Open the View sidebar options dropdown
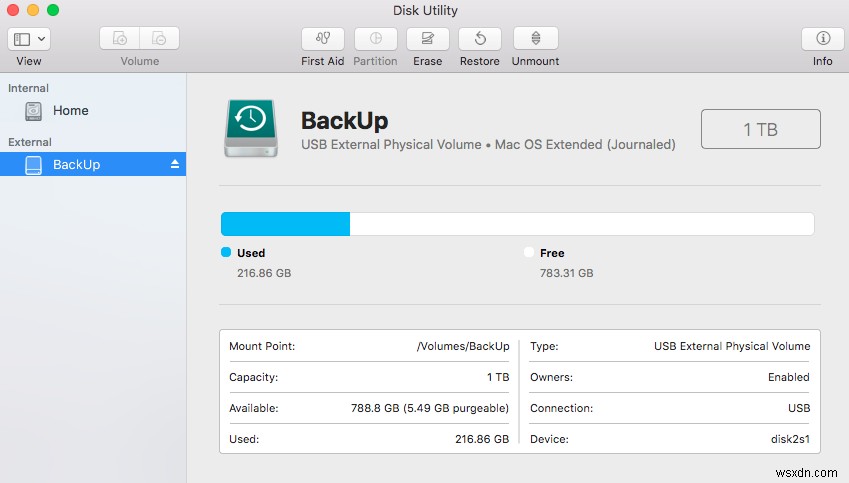Viewport: 849px width, 483px height. click(x=29, y=39)
